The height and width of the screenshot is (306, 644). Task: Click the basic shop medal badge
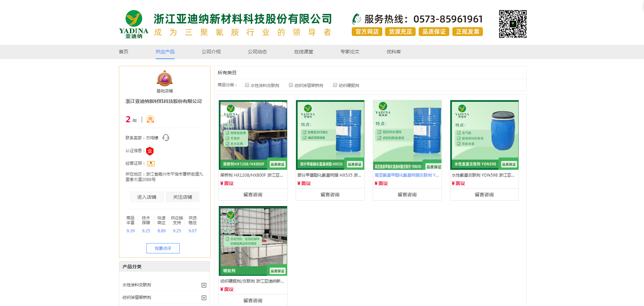164,78
